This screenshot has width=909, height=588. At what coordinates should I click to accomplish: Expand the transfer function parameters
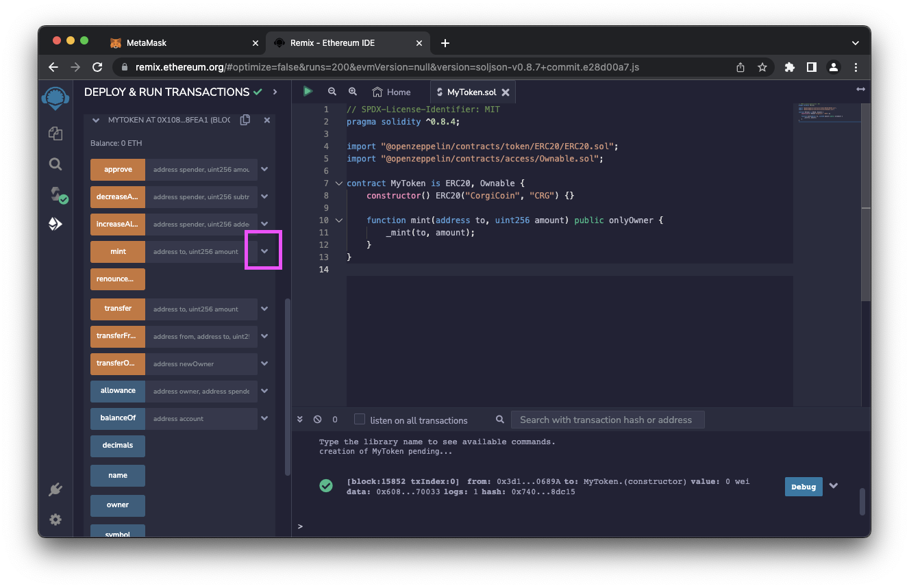point(264,309)
